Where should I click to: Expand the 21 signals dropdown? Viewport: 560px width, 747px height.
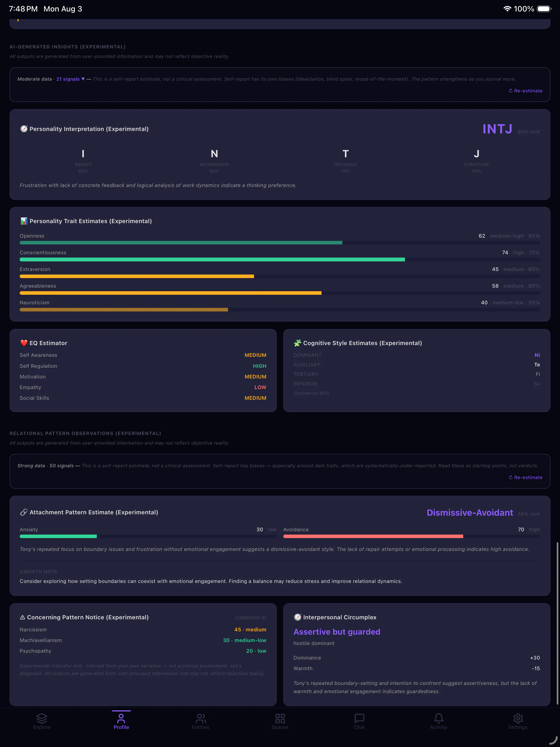pos(71,79)
